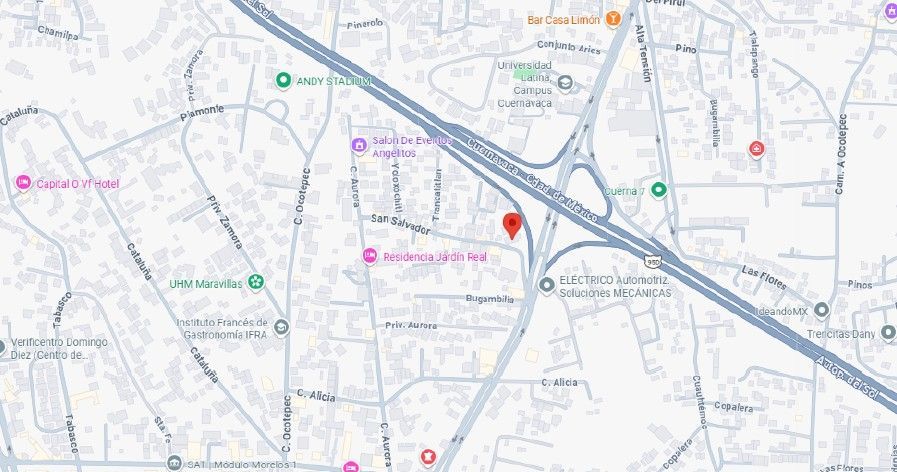
Task: Select the UHM Maravillas park icon
Action: (255, 282)
